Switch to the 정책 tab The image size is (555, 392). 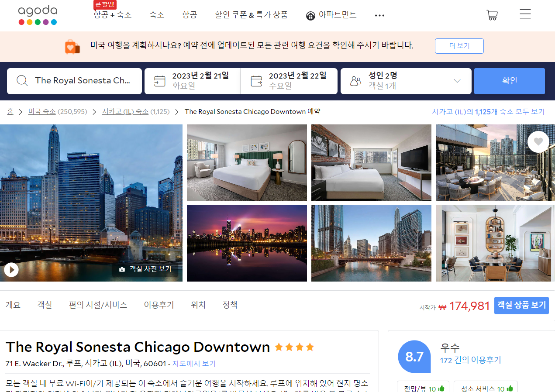click(x=230, y=305)
